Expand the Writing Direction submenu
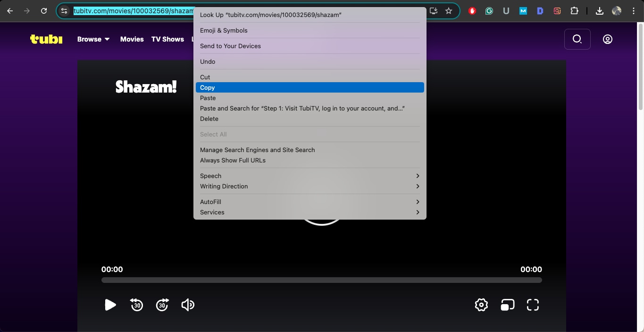The image size is (644, 332). pos(310,186)
